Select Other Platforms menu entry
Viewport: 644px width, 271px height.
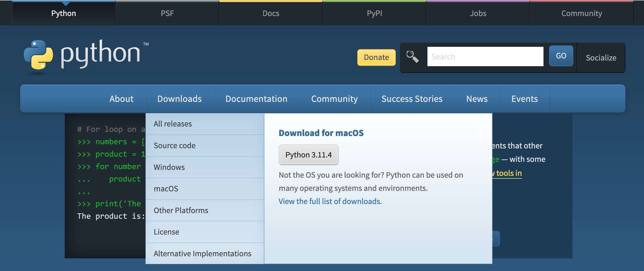point(205,210)
